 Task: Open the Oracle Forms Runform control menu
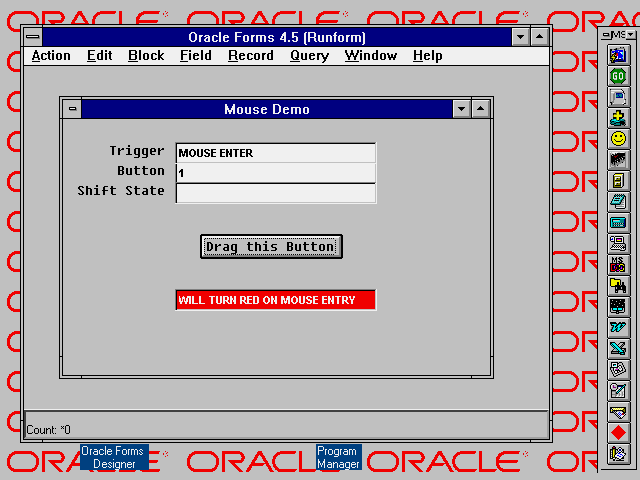(x=33, y=37)
